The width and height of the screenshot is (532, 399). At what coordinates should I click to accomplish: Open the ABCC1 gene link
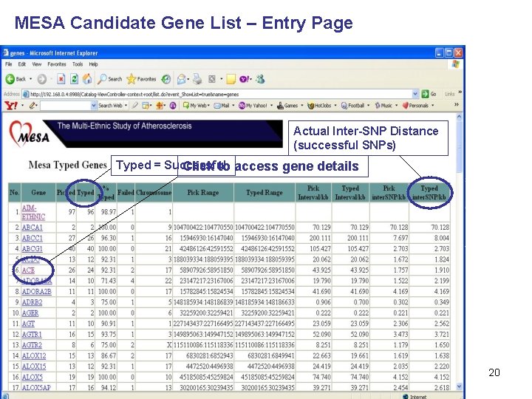pyautogui.click(x=33, y=238)
